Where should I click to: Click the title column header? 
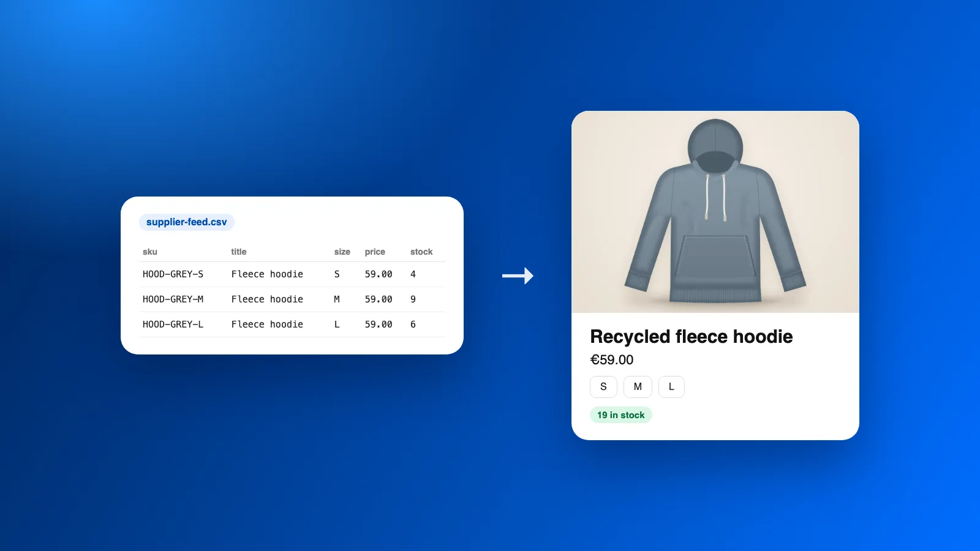(x=239, y=252)
